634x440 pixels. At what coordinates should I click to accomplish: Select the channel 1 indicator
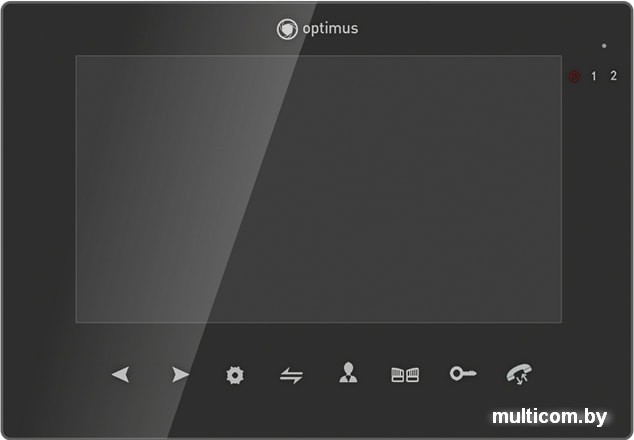[594, 76]
